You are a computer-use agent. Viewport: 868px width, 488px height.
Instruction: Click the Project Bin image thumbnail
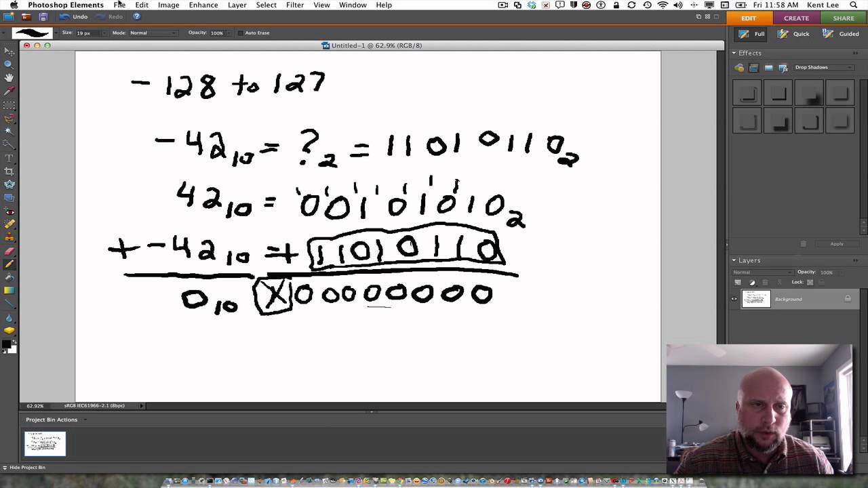point(45,443)
